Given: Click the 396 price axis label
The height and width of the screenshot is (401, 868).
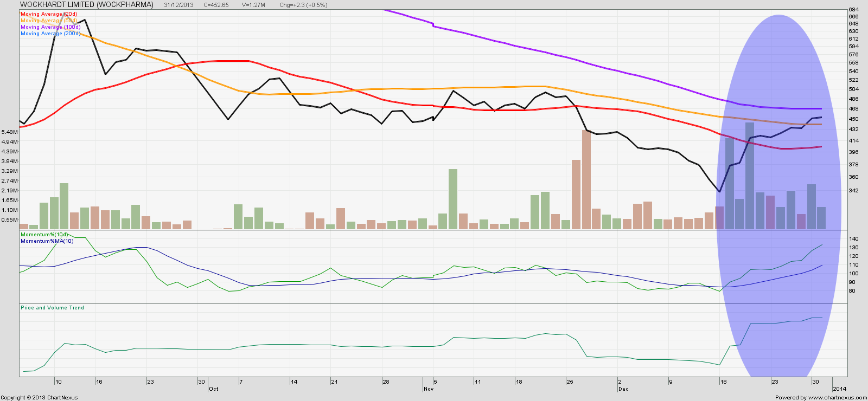Looking at the screenshot, I should pos(853,152).
